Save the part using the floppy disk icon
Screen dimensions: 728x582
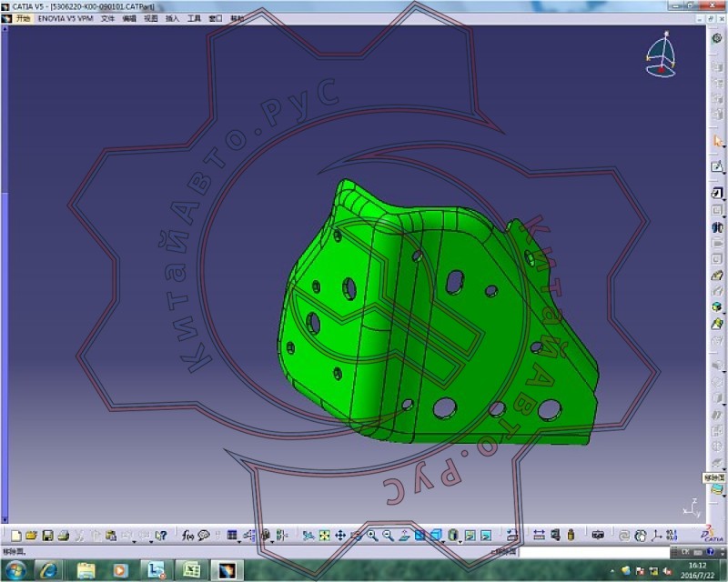[48, 536]
